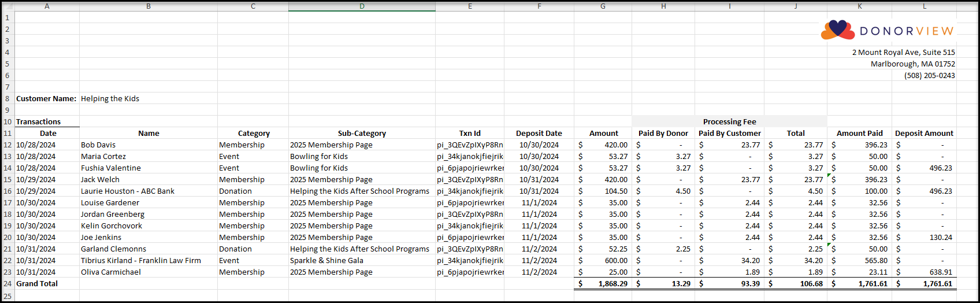Image resolution: width=980 pixels, height=303 pixels.
Task: Select row 12 header
Action: tap(8, 145)
